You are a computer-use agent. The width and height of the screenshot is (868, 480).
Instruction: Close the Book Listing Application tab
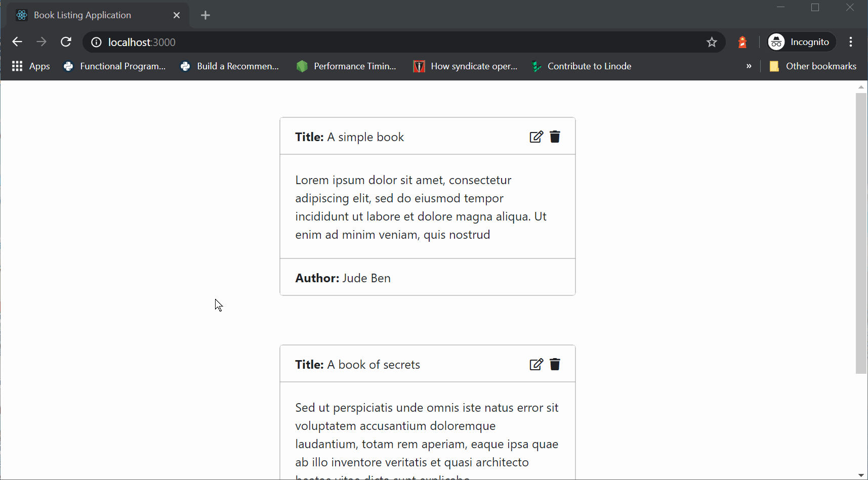click(177, 15)
